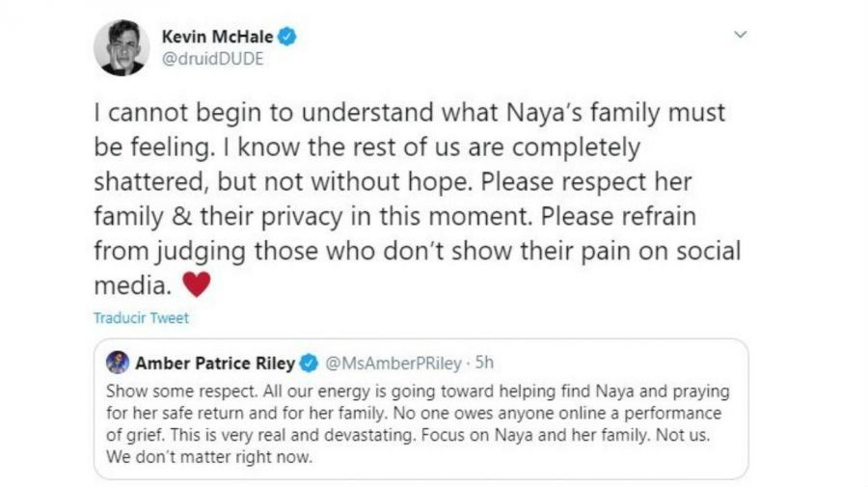Open the Amber Patrice Riley display name
This screenshot has height=487, width=868.
point(215,364)
